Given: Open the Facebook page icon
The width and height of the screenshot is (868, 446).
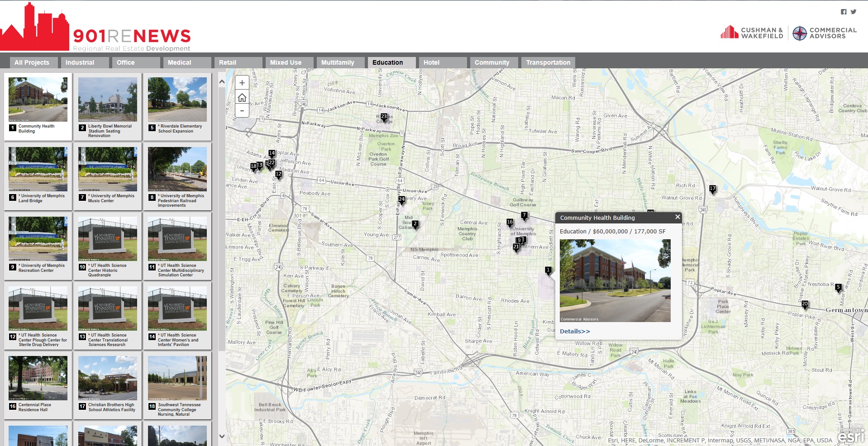Looking at the screenshot, I should [844, 12].
